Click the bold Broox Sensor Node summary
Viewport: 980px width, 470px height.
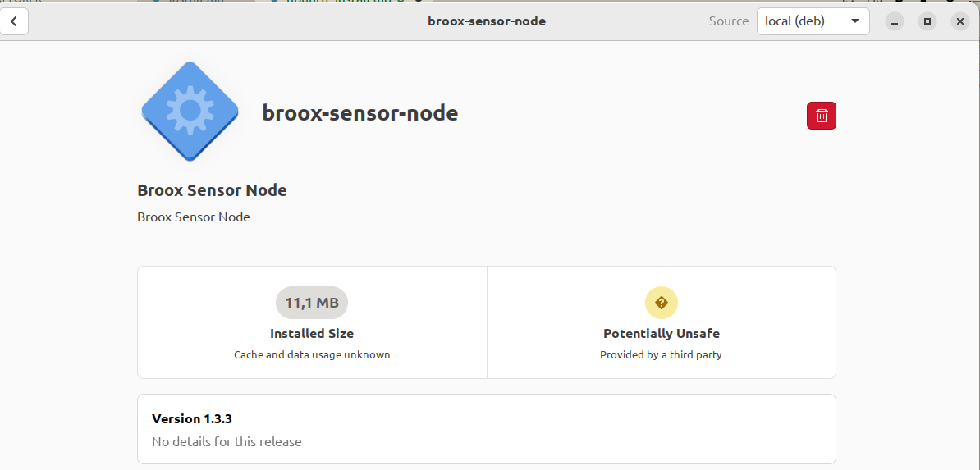tap(212, 190)
